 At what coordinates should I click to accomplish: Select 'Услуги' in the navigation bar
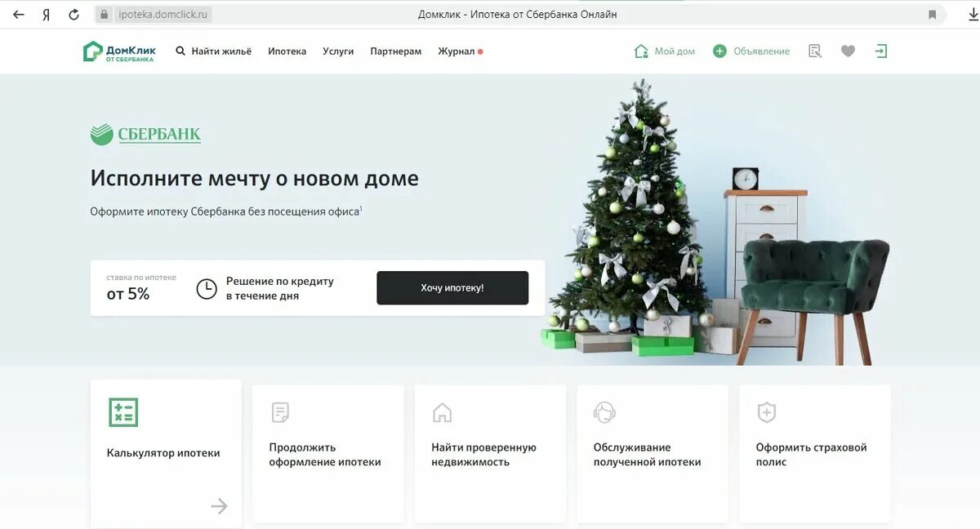pos(338,51)
